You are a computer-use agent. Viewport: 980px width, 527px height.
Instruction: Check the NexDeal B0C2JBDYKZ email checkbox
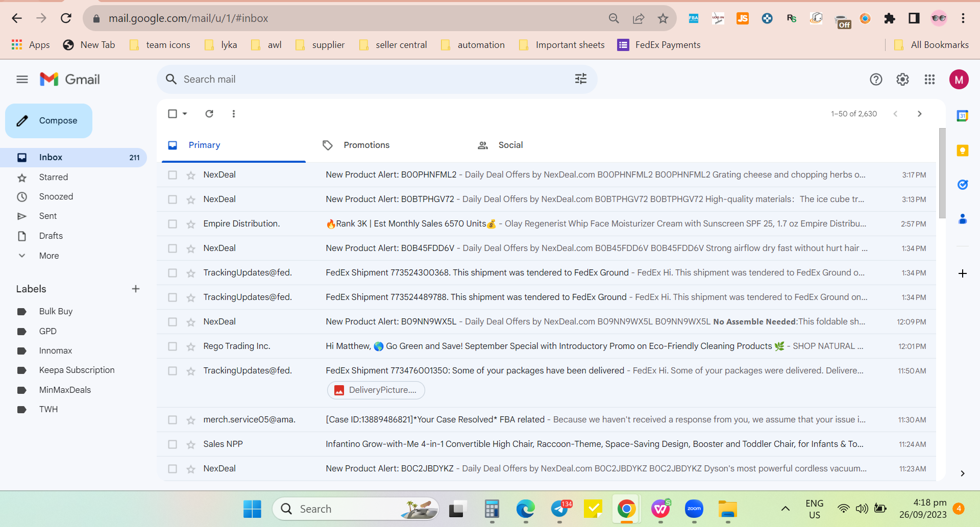(173, 469)
